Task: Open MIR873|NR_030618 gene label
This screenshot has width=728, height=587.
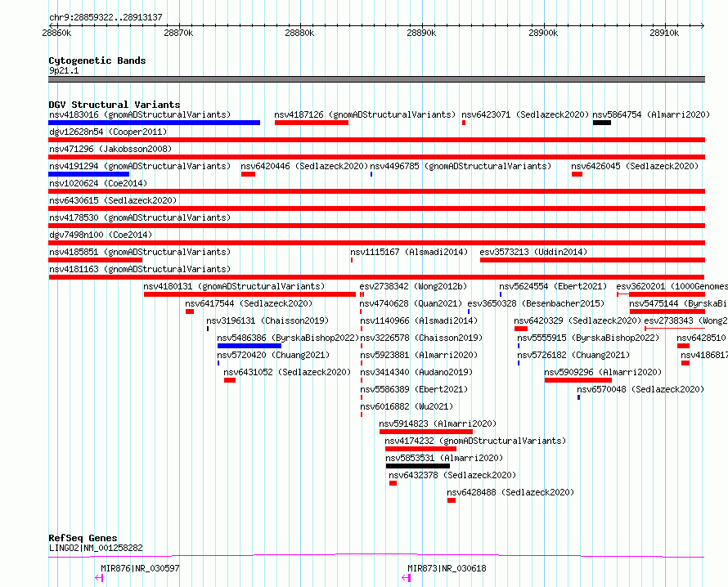Action: [447, 568]
